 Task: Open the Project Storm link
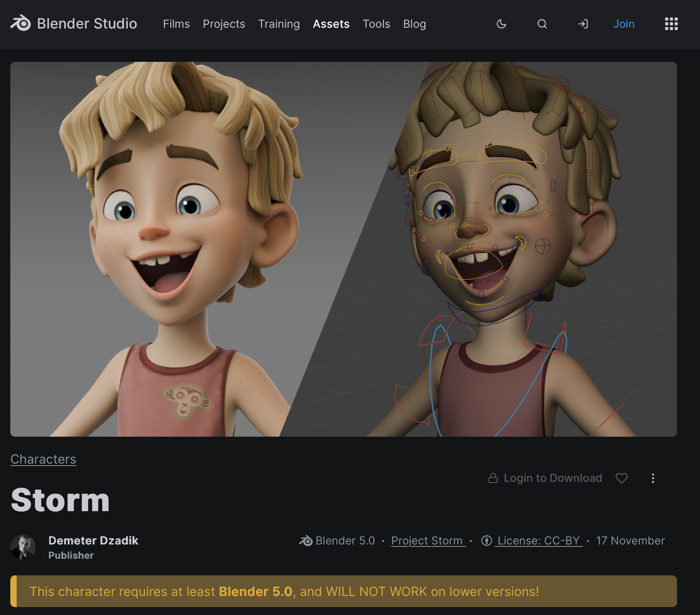[x=428, y=541]
